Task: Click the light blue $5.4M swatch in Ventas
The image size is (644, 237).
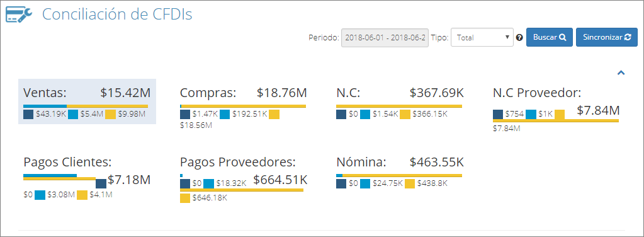Action: (72, 114)
